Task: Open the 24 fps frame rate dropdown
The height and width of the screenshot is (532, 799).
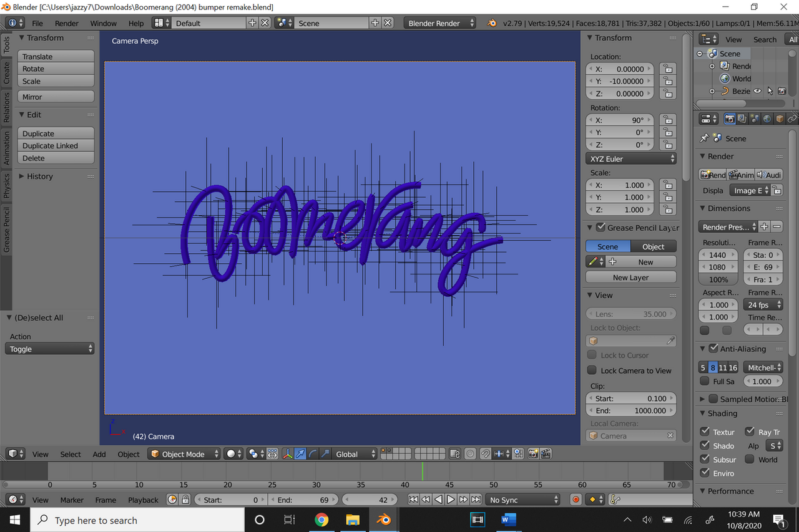Action: coord(763,305)
